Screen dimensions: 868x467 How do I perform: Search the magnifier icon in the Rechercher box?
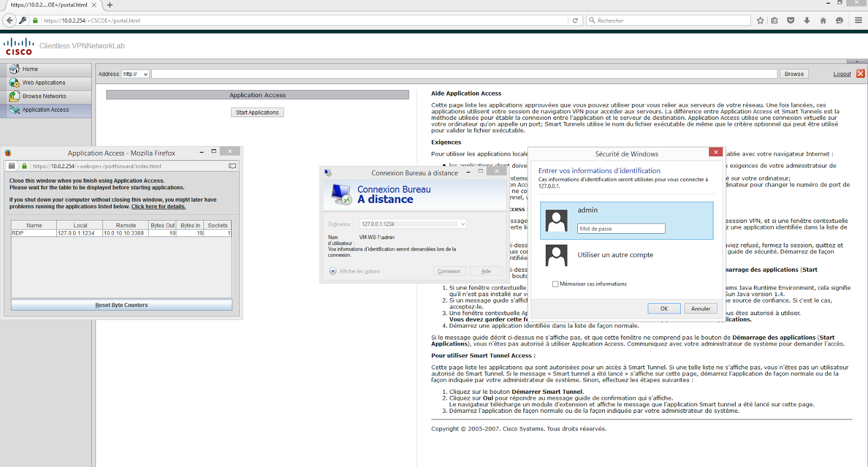tap(592, 21)
